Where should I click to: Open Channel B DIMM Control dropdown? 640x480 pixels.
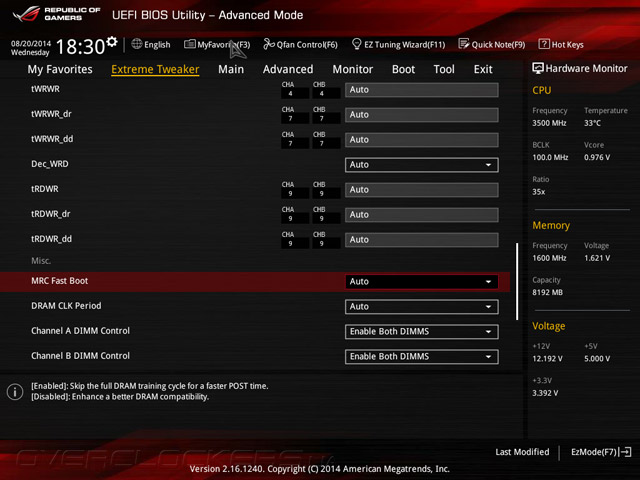(422, 356)
